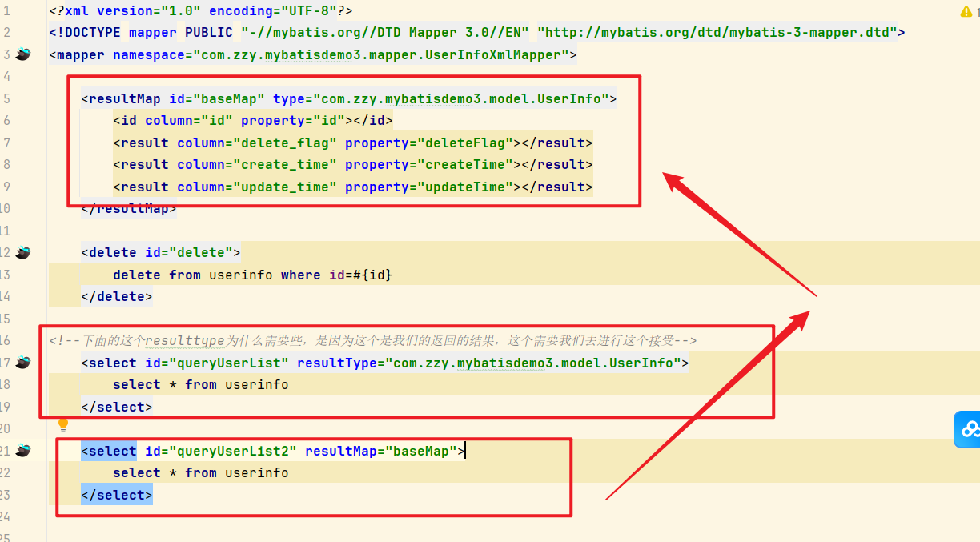Click the resultMap="baseMap" attribute on line 21

tap(381, 451)
